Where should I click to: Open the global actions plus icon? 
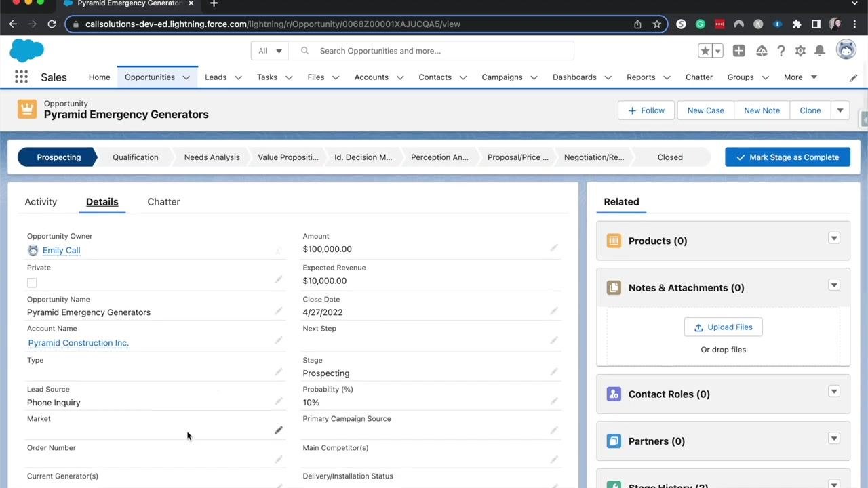click(738, 51)
